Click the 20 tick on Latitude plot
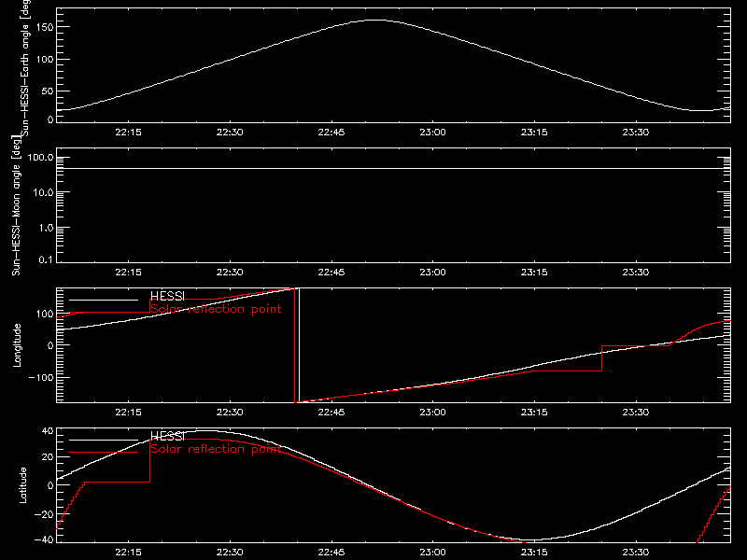 [x=49, y=456]
